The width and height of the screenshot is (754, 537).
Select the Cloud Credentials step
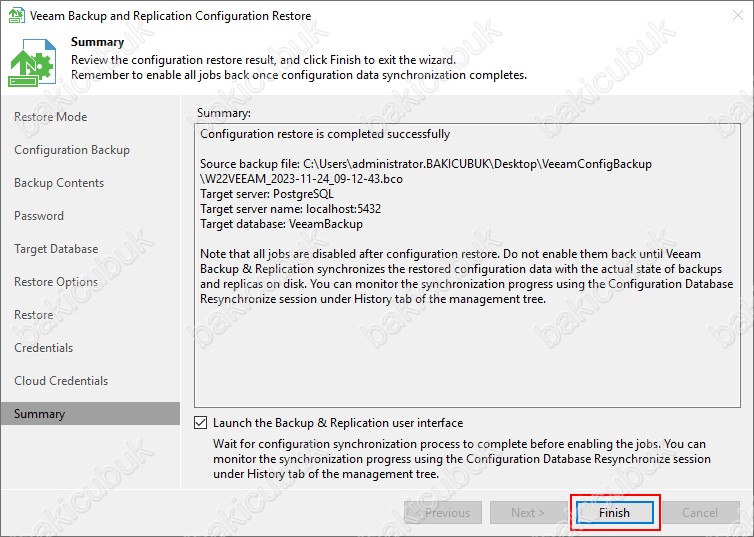point(61,381)
